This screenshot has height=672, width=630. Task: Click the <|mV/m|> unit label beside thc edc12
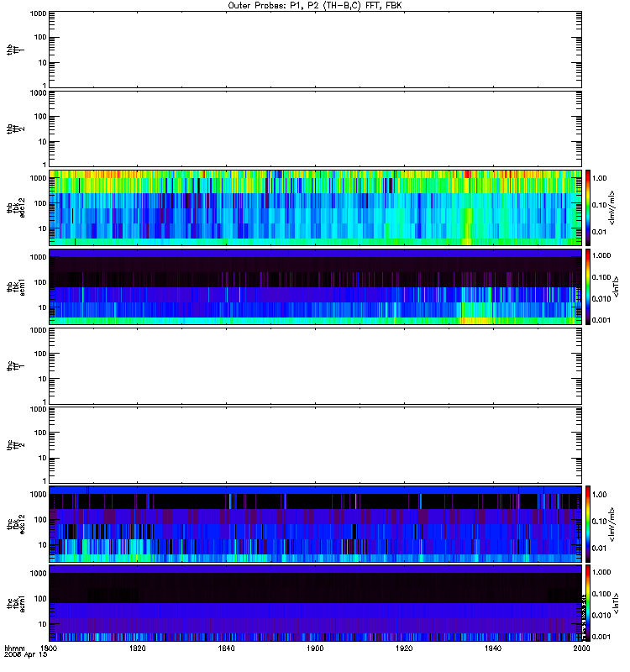pyautogui.click(x=612, y=524)
